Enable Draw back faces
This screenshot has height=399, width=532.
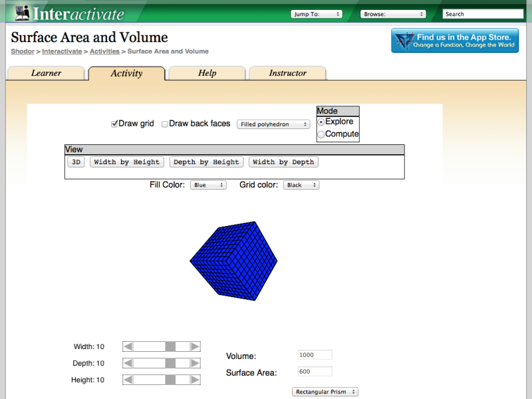(164, 124)
